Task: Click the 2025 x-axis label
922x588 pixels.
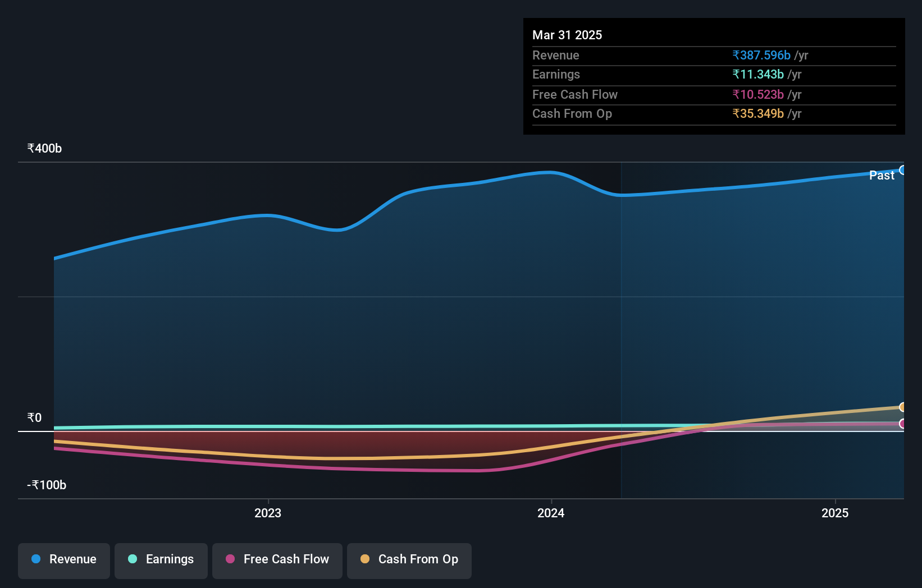Action: pyautogui.click(x=835, y=513)
